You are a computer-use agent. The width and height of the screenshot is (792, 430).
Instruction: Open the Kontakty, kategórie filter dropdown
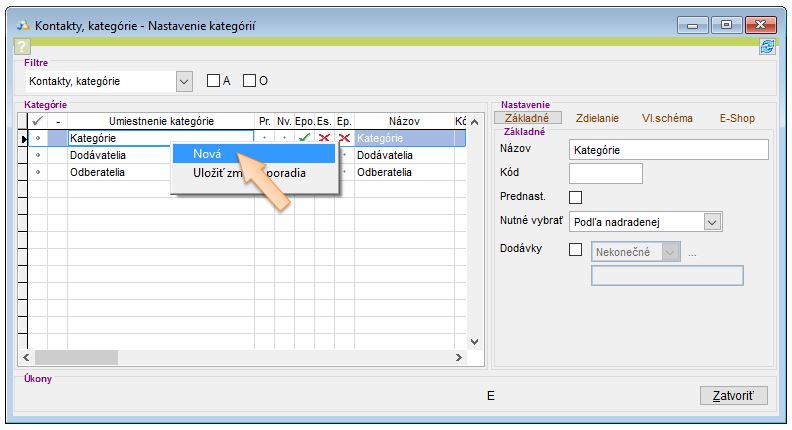(183, 81)
